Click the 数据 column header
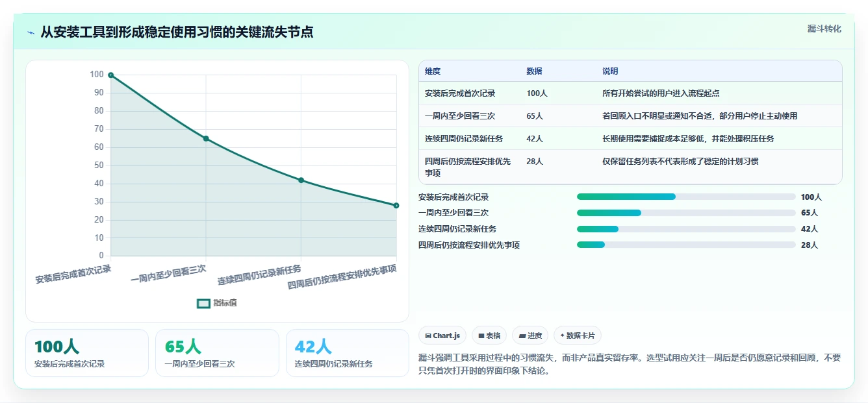The image size is (868, 403). coord(534,71)
